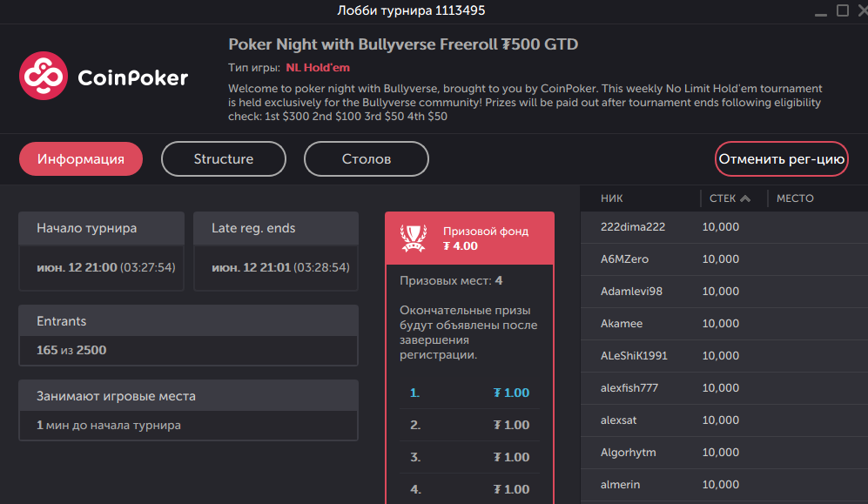The height and width of the screenshot is (504, 868).
Task: Click the entrants count 165 из 2500
Action: (71, 350)
